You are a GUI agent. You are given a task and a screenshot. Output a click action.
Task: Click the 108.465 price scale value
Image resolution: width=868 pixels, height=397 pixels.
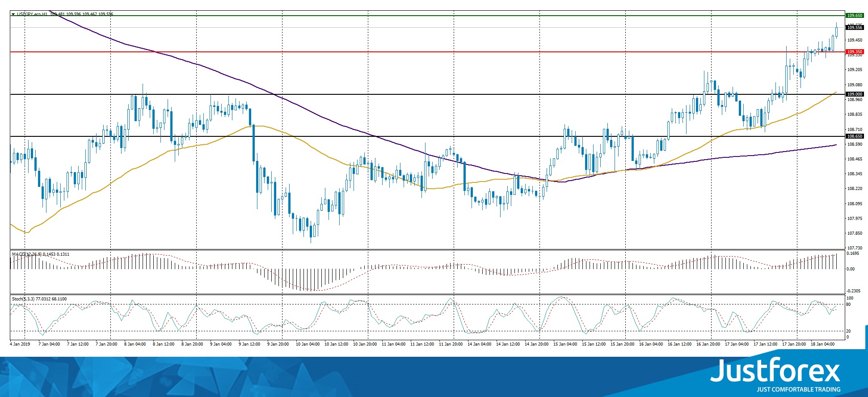pyautogui.click(x=855, y=159)
